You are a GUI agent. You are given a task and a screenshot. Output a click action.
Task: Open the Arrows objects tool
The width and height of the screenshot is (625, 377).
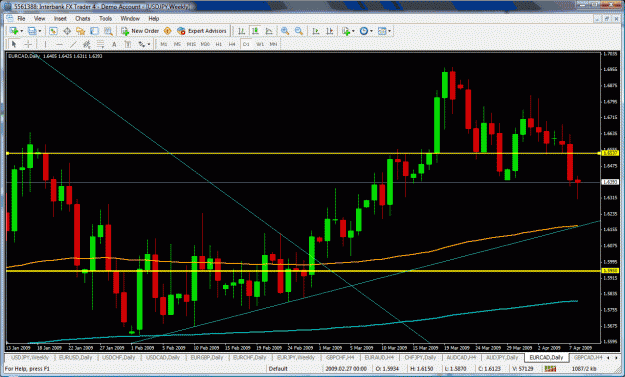[142, 44]
